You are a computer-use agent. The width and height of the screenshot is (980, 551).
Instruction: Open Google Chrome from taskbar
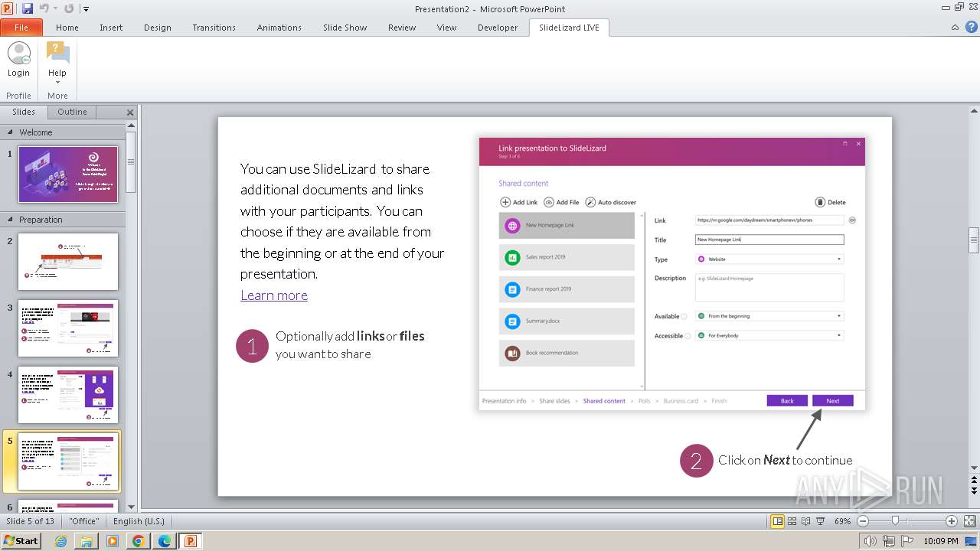coord(138,541)
